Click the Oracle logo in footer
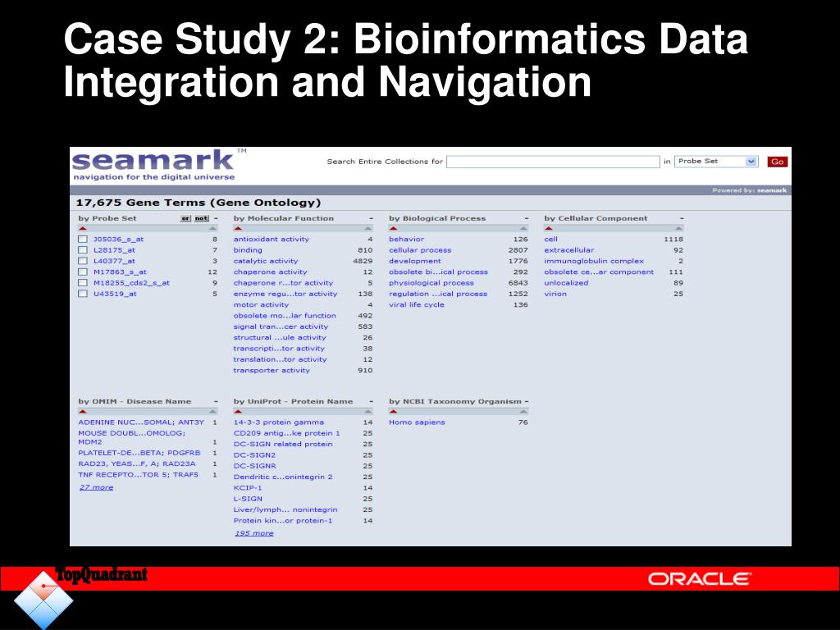This screenshot has height=630, width=840. pos(699,579)
